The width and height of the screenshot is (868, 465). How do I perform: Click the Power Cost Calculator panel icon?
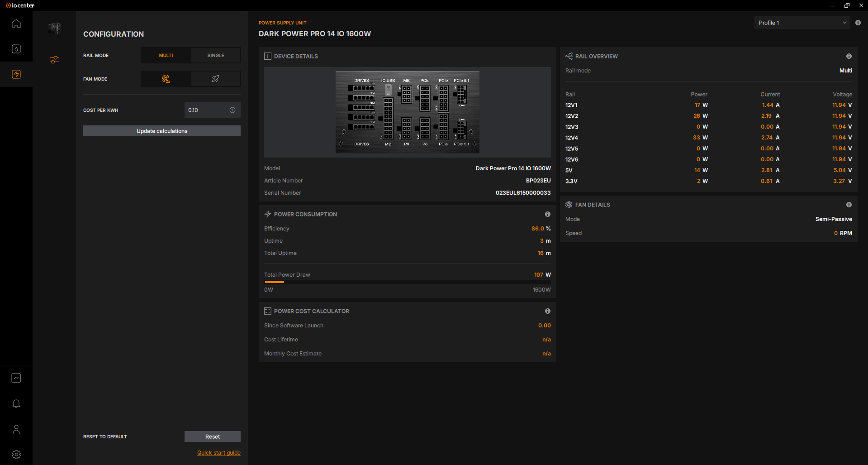pyautogui.click(x=268, y=311)
